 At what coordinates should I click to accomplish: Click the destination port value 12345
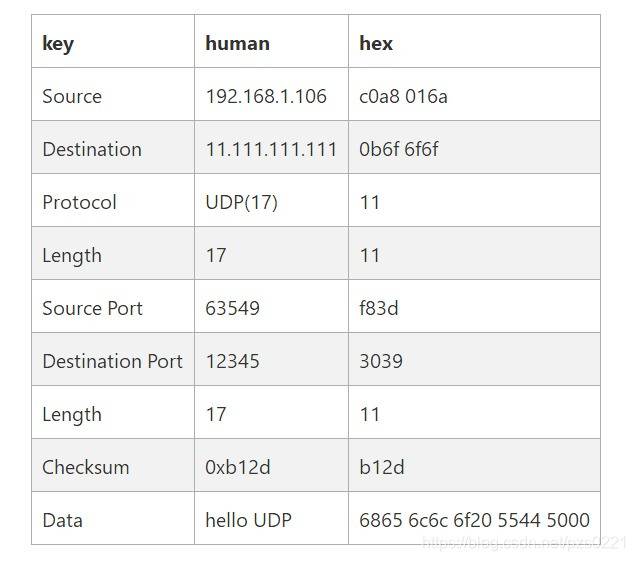coord(232,361)
